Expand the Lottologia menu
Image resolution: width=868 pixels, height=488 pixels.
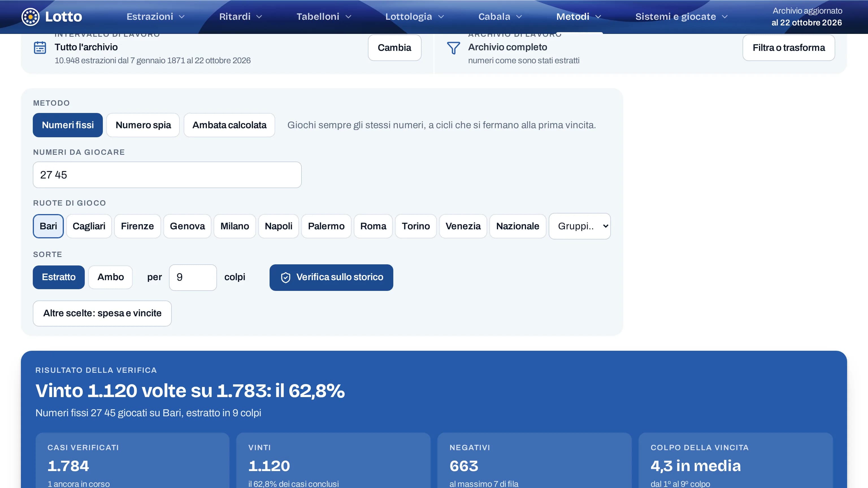pyautogui.click(x=415, y=16)
